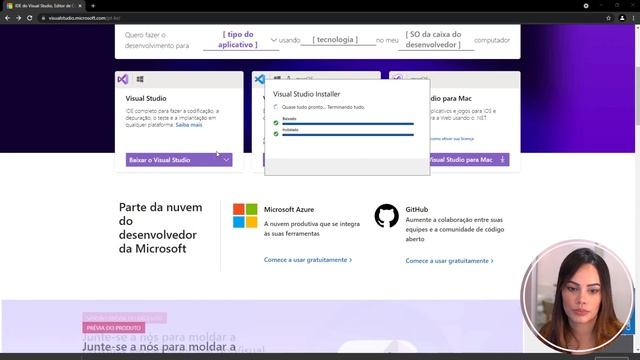Expand Baixar o Visual Studio chevron
The height and width of the screenshot is (360, 640).
(226, 160)
